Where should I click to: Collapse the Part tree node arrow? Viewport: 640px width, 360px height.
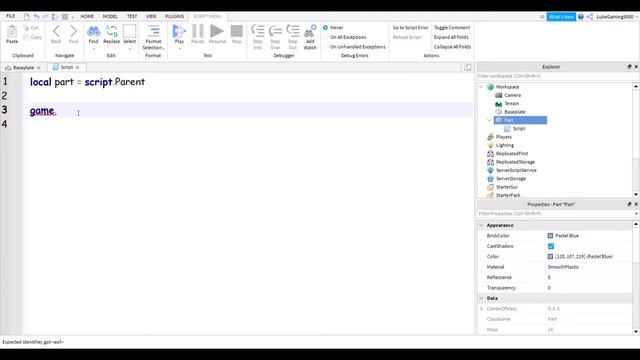(489, 120)
